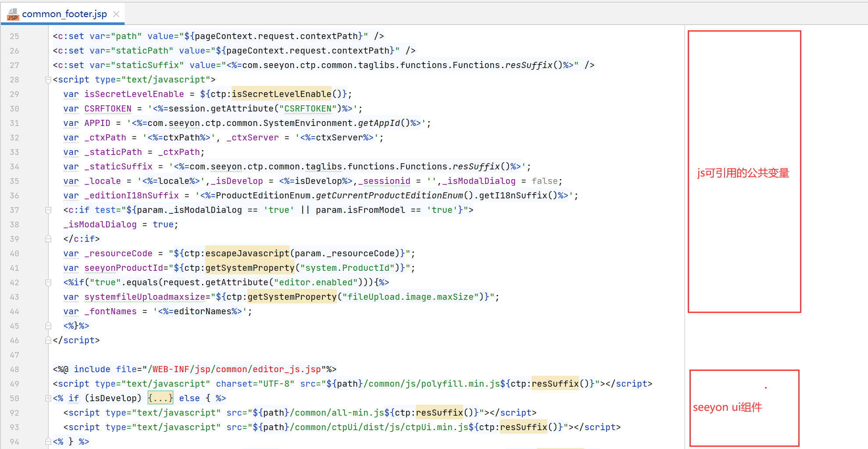The width and height of the screenshot is (868, 449).
Task: Click highlighted escapeJavascript function on line 40
Action: pyautogui.click(x=247, y=254)
